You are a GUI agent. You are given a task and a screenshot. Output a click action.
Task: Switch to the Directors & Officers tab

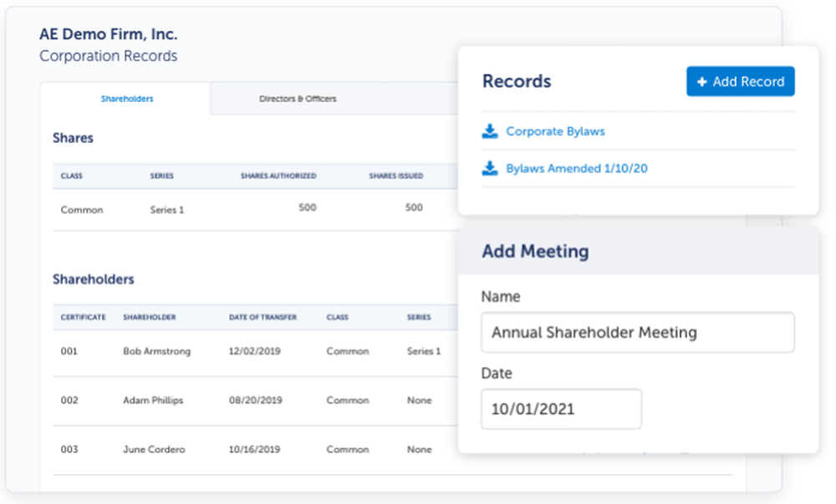click(298, 99)
